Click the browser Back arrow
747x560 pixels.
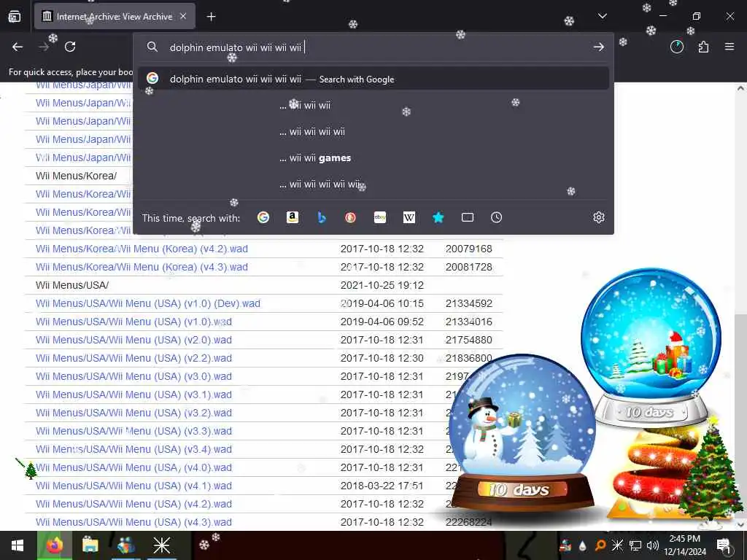click(x=18, y=47)
